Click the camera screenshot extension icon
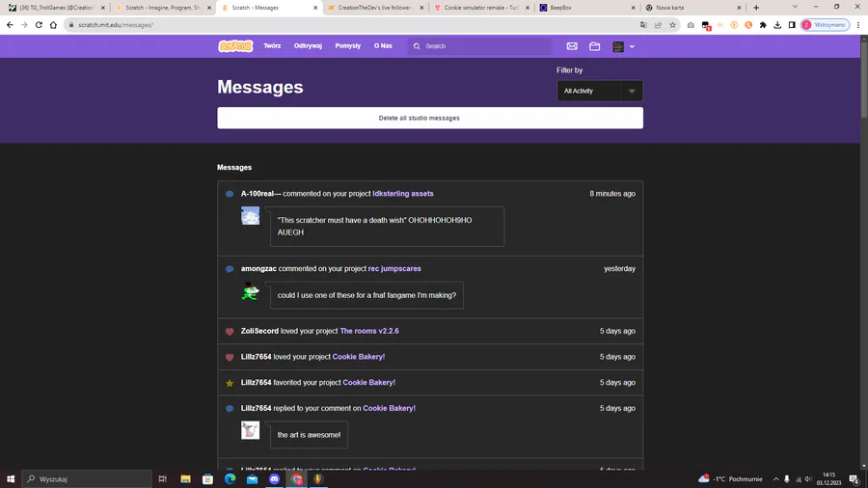This screenshot has height=488, width=868. click(x=691, y=25)
